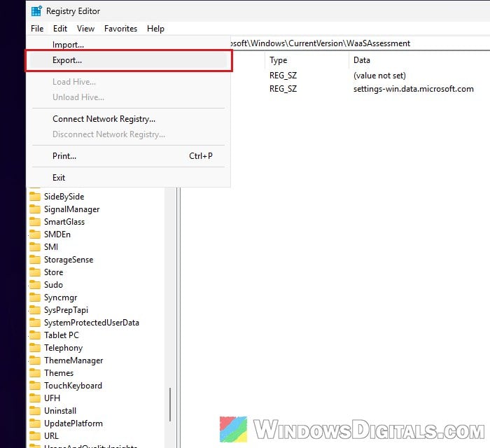Select the Store key
Image resolution: width=490 pixels, height=448 pixels.
[x=53, y=272]
